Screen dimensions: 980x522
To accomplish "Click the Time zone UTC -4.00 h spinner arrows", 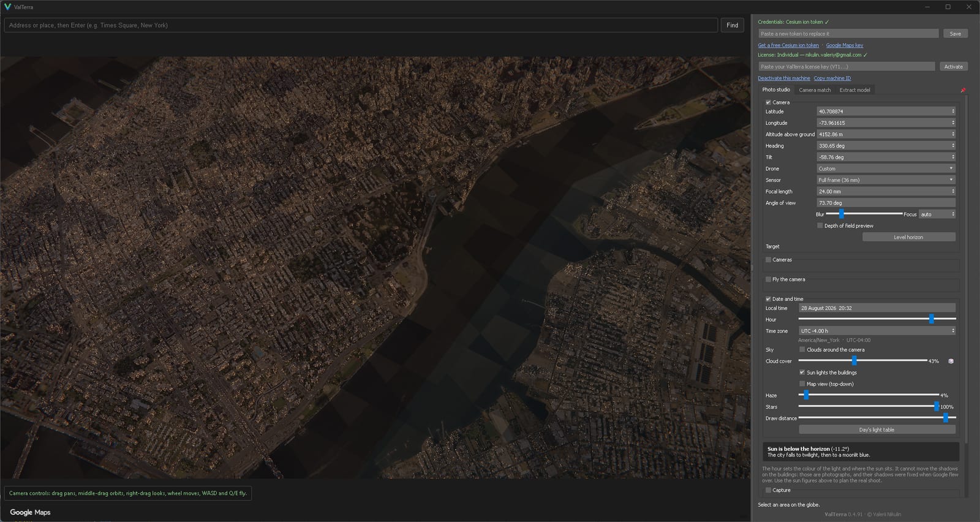I will [x=953, y=331].
